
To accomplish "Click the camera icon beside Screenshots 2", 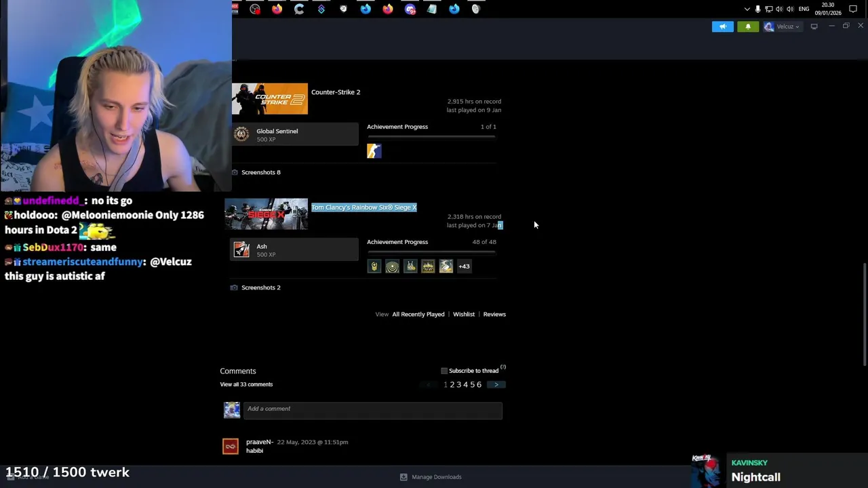I will (x=234, y=287).
